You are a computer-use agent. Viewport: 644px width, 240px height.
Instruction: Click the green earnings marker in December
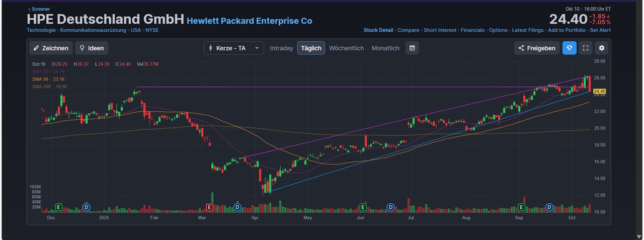58,207
